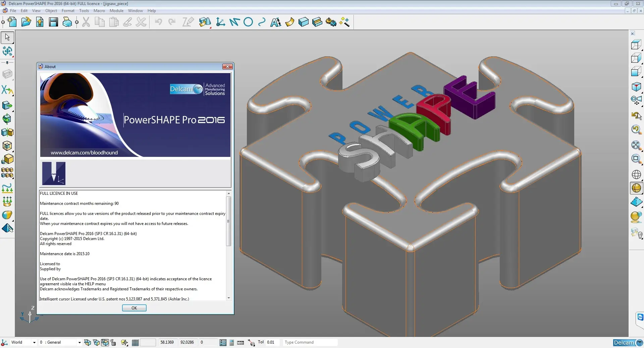Image resolution: width=644 pixels, height=348 pixels.
Task: Open the calculator icon in status bar
Action: [x=232, y=343]
